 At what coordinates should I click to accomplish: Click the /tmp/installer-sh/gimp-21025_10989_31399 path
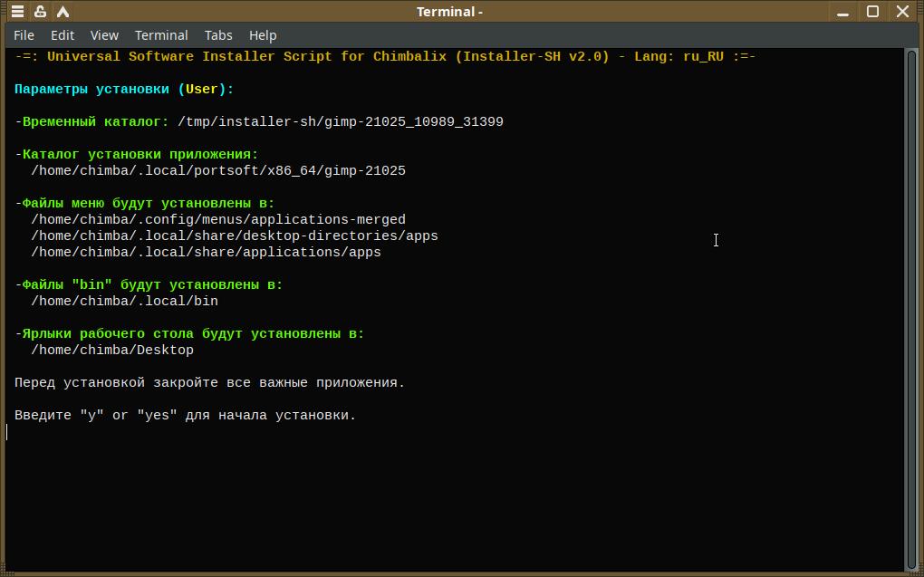pyautogui.click(x=341, y=122)
